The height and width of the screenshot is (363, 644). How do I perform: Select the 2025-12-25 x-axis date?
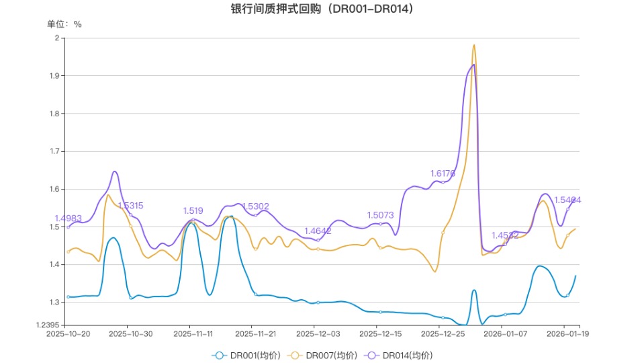coord(443,333)
